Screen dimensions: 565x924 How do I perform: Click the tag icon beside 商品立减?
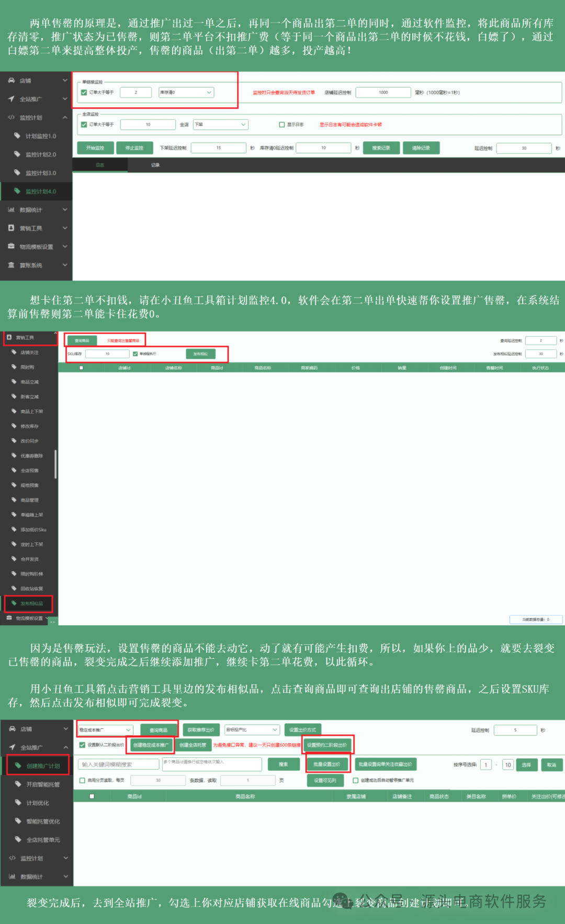14,382
